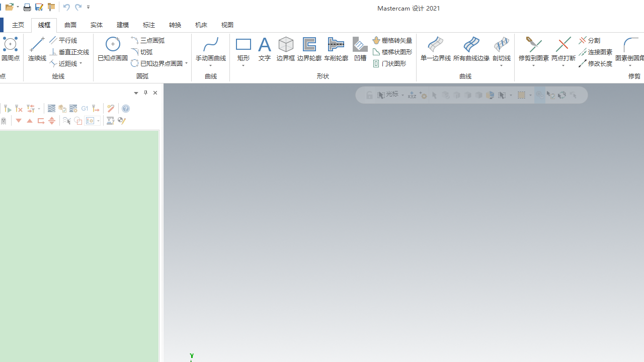
Task: Expand the 矩形 rectangle dropdown arrow
Action: click(x=244, y=66)
